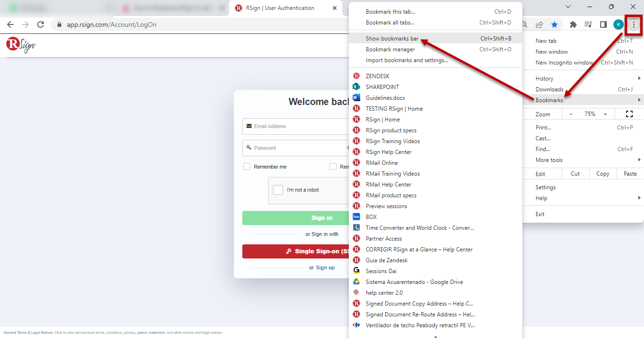
Task: Click the blue bookmark star icon
Action: 554,24
